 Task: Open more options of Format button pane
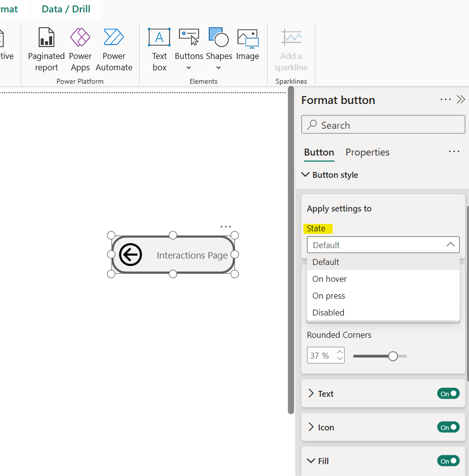(x=445, y=100)
